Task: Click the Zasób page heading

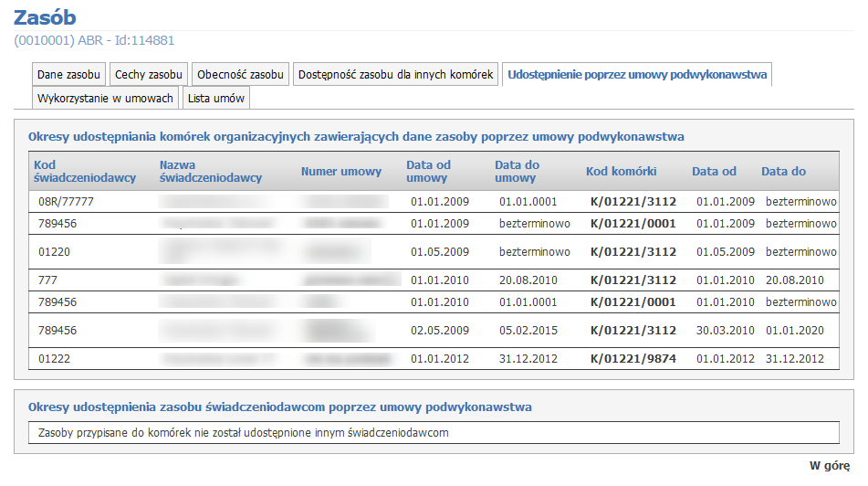Action: pos(46,17)
